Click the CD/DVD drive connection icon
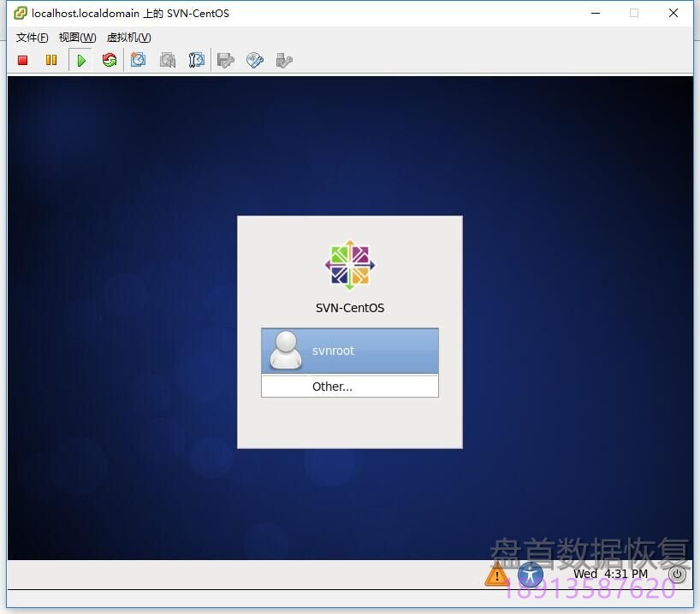 tap(254, 60)
